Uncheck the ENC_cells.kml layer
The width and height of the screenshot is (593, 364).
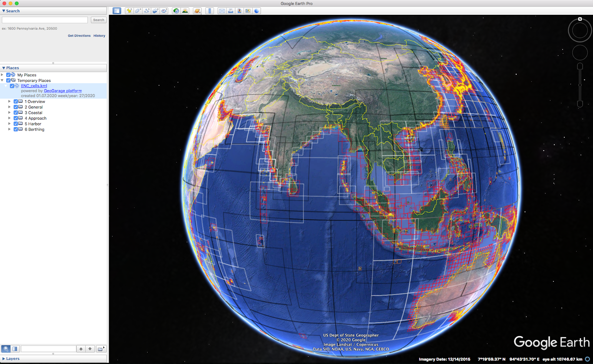point(12,86)
